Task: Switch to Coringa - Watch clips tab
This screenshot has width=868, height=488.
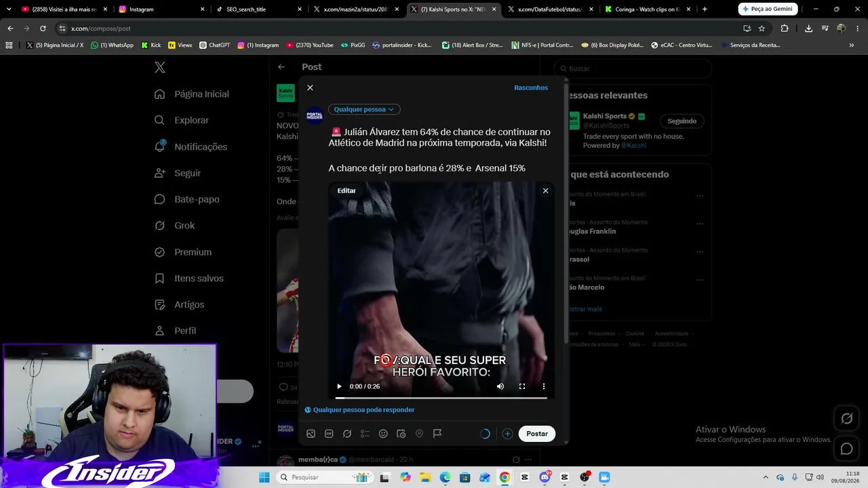Action: (648, 9)
